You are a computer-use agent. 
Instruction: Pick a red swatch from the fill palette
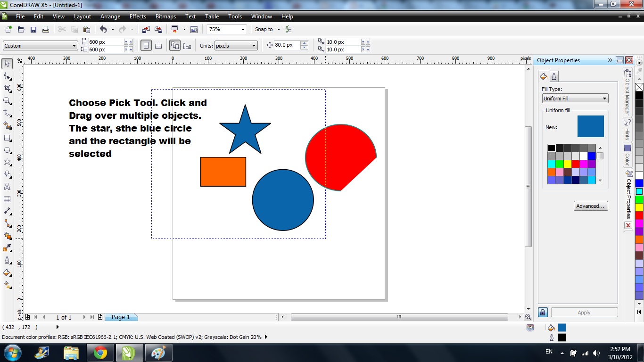[576, 164]
